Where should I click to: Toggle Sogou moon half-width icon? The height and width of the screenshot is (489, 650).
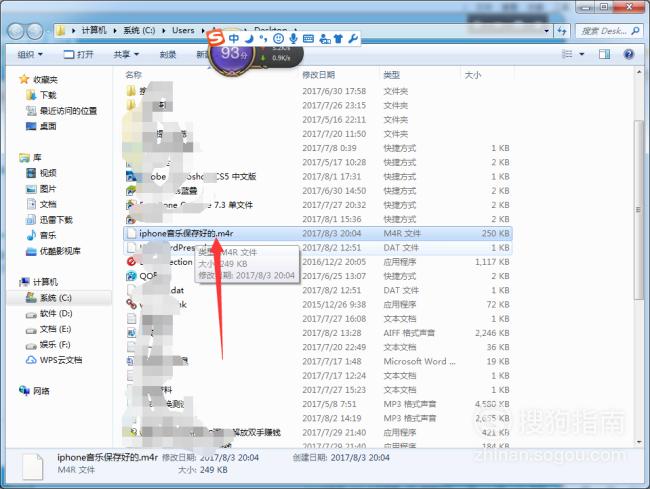click(249, 39)
